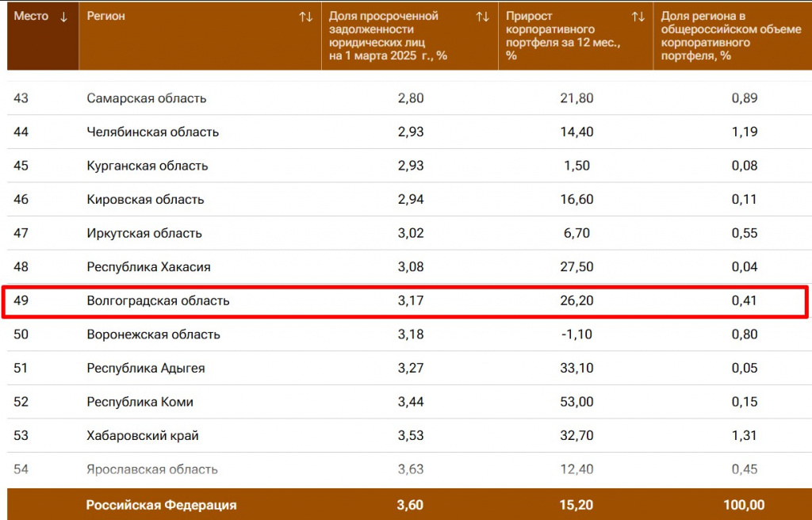The image size is (812, 520).
Task: Click portfolio growth value 27,50
Action: point(576,266)
